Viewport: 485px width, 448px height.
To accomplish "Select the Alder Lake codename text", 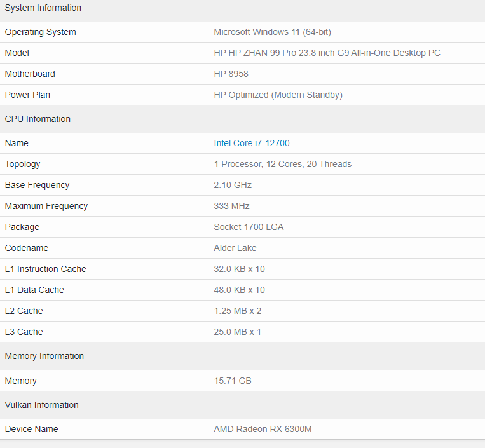I will (235, 248).
